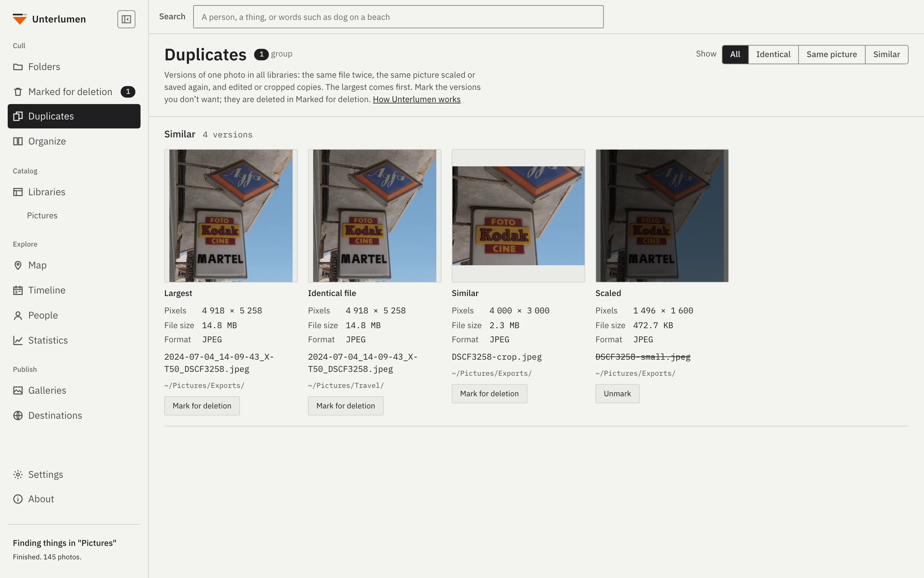Click the Organize columns icon

click(x=18, y=141)
